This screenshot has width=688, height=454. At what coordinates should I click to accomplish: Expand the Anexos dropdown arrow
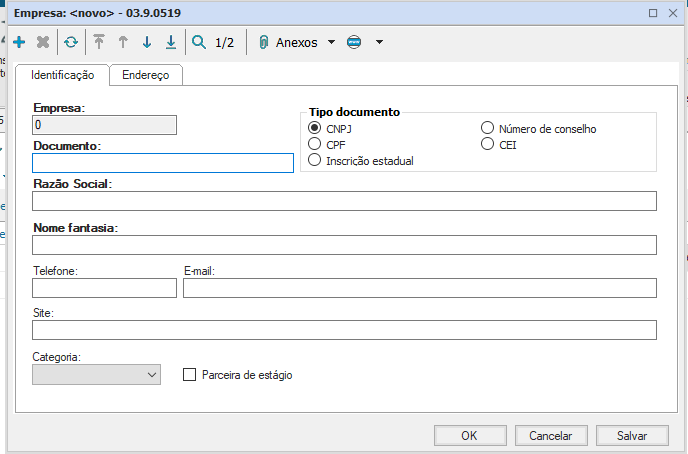[x=332, y=43]
